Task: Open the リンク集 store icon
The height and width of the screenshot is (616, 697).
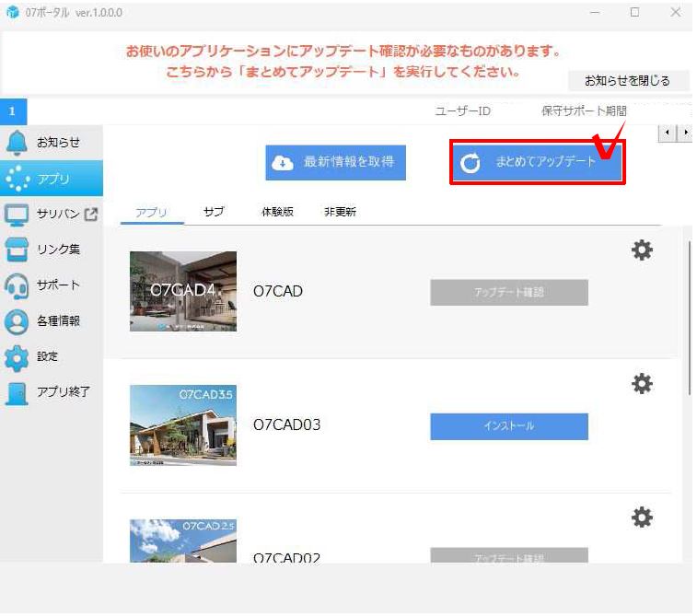Action: tap(17, 250)
